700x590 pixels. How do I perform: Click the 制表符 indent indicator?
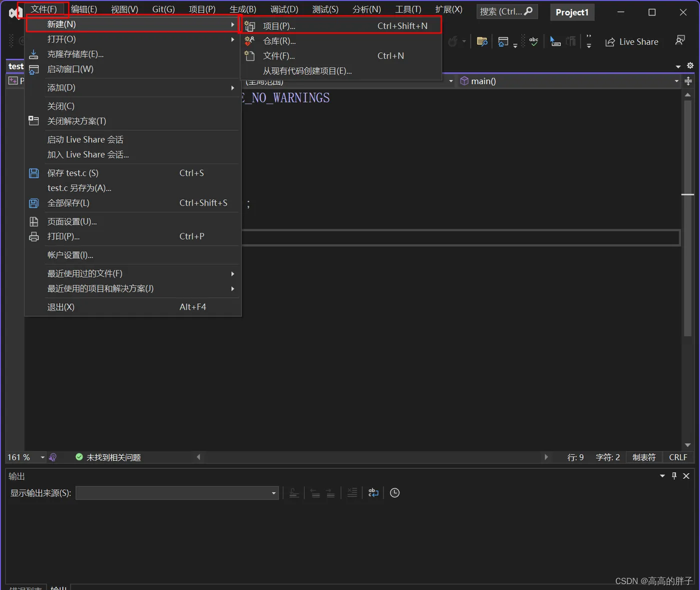(644, 457)
